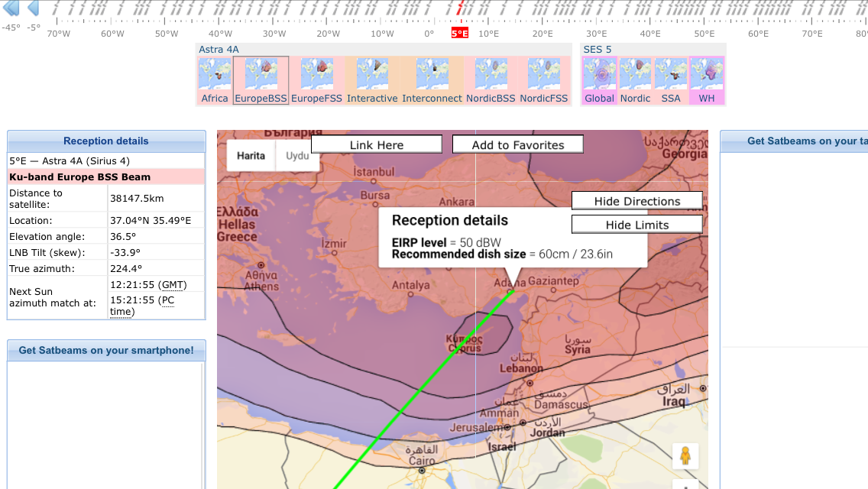Select the EuropeFSS beam map icon
This screenshot has width=868, height=489.
point(316,75)
